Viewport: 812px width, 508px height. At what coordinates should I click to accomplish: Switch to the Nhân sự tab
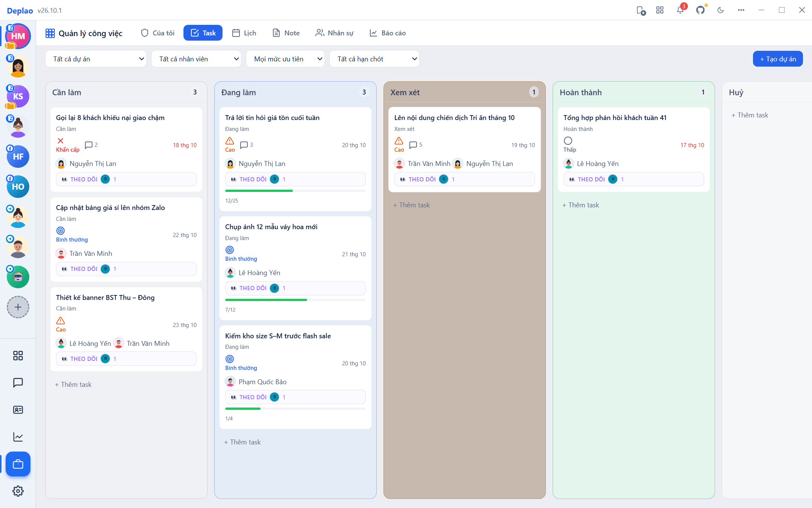335,33
